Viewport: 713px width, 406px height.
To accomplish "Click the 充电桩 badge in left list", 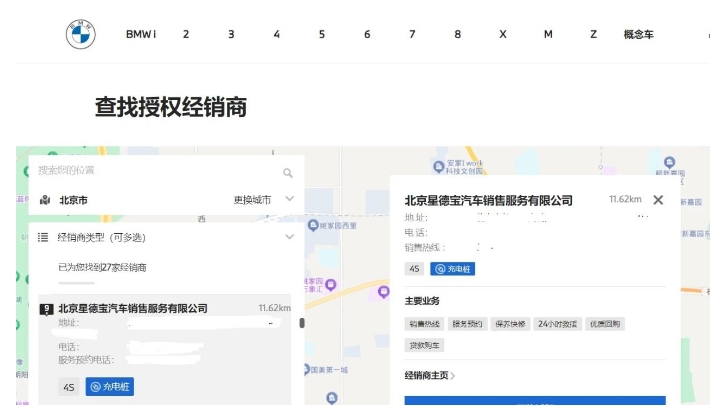I will click(x=110, y=387).
